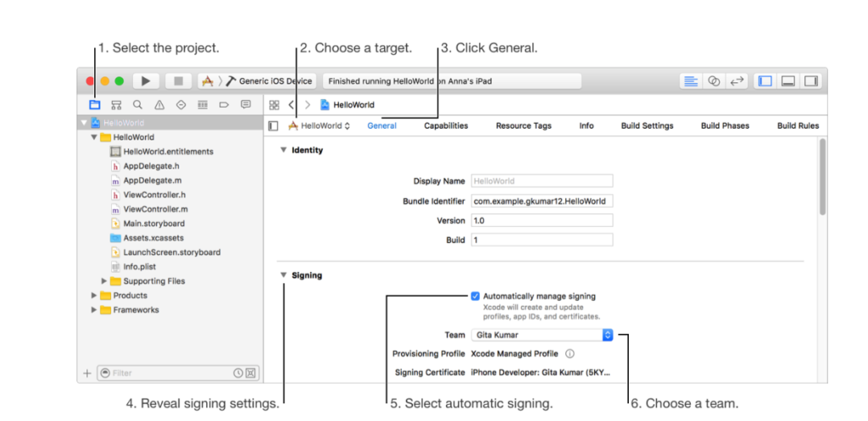Click the Run (play) button in toolbar
The width and height of the screenshot is (868, 421).
146,81
